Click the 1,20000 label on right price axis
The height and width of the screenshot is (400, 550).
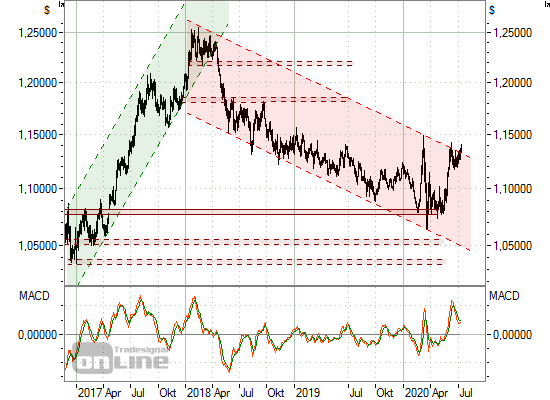point(512,83)
